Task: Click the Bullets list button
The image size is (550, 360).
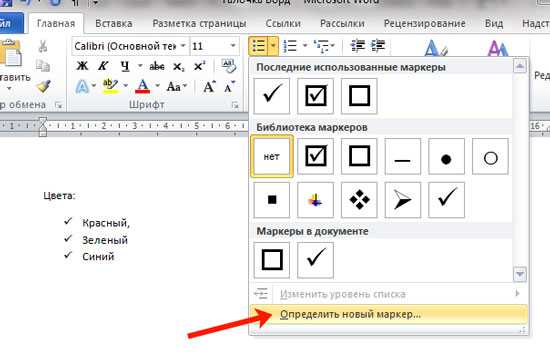Action: click(x=259, y=46)
